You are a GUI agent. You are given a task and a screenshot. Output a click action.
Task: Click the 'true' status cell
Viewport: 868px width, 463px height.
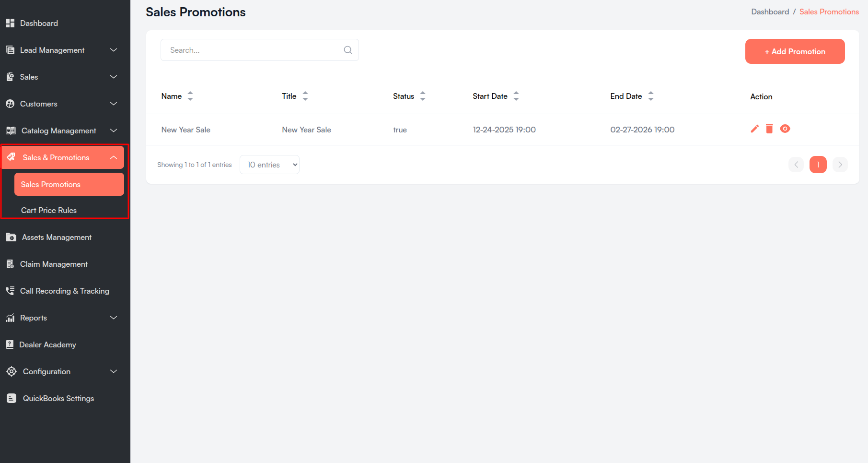click(400, 130)
